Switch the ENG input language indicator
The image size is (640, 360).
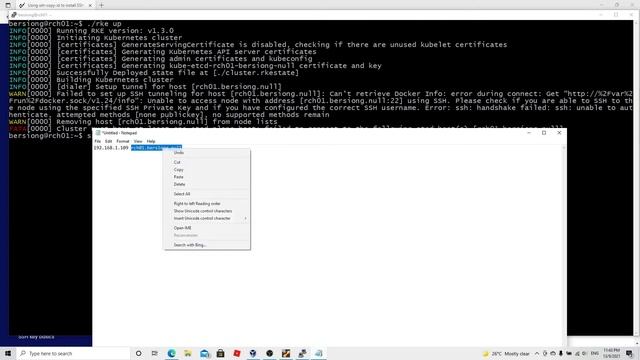[x=595, y=353]
